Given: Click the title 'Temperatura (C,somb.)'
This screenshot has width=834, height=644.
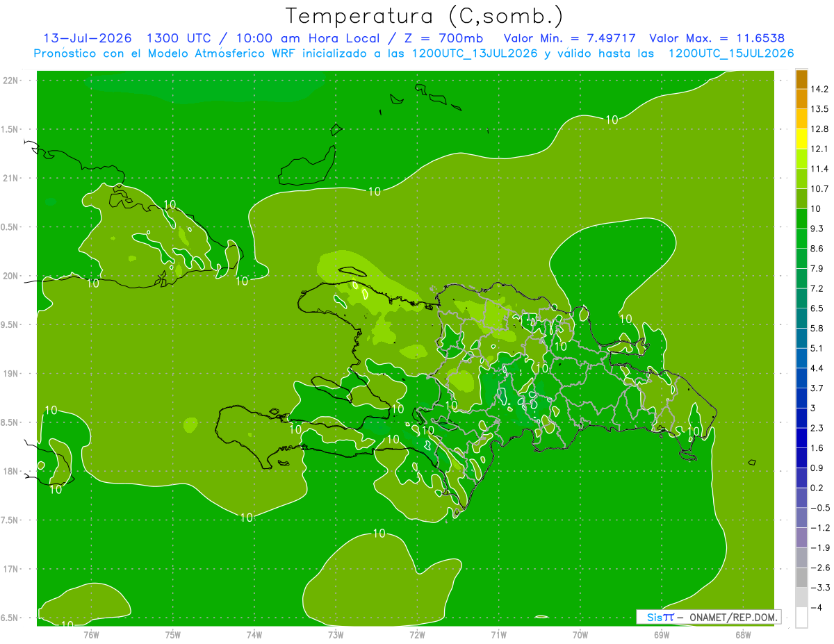Looking at the screenshot, I should coord(425,16).
